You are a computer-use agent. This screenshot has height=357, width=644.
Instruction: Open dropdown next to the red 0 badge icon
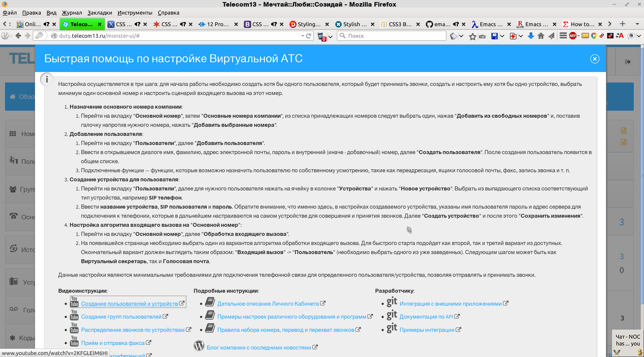(x=330, y=37)
